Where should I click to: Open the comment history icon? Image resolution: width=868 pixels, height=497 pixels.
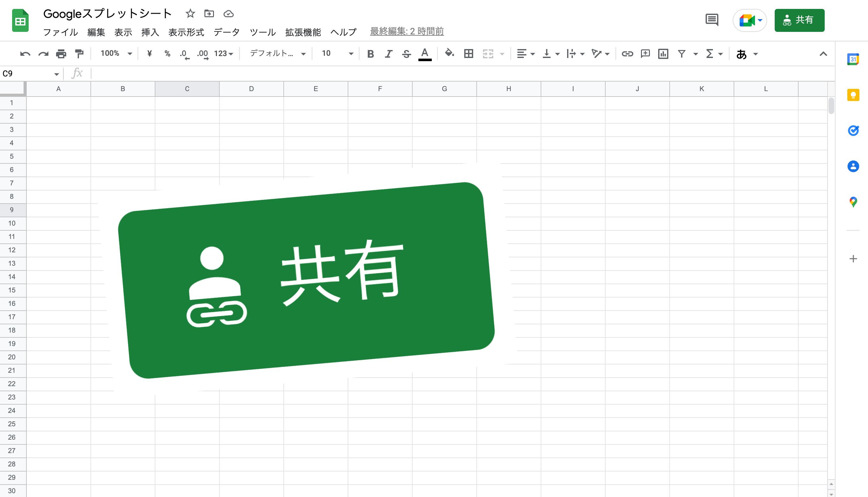712,20
